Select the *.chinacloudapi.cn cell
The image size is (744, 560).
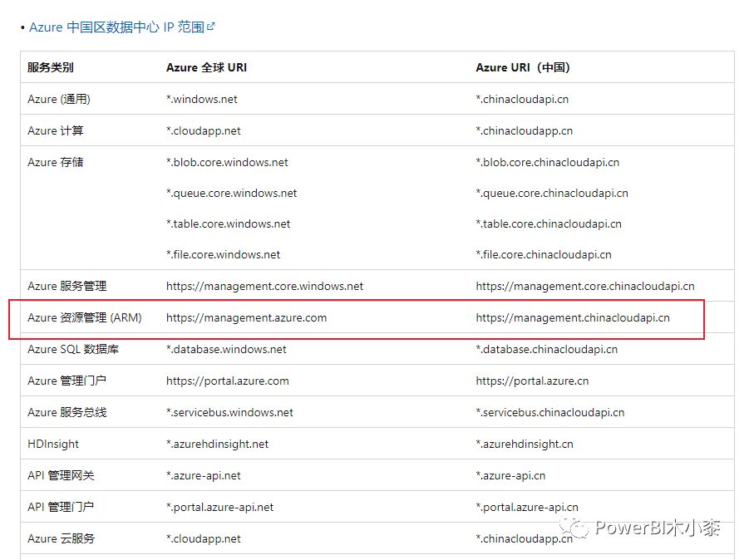coord(522,99)
